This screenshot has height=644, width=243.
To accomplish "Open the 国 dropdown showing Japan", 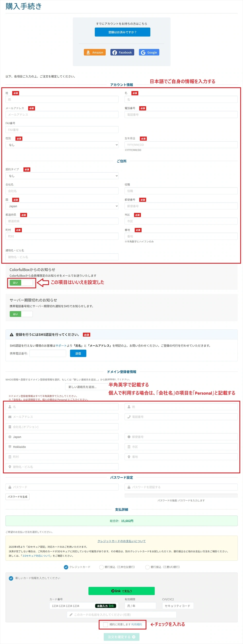I will click(62, 206).
